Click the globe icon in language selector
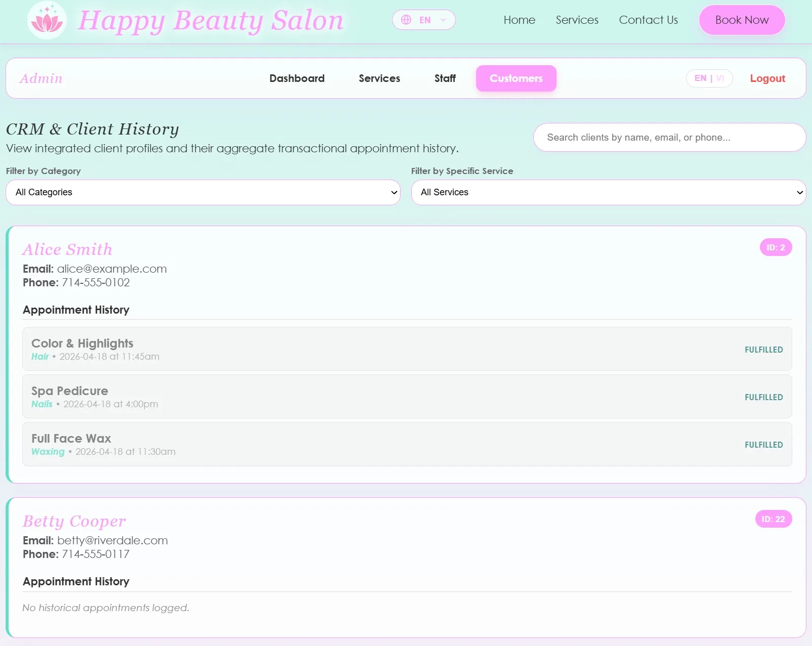The width and height of the screenshot is (812, 646). (x=406, y=20)
